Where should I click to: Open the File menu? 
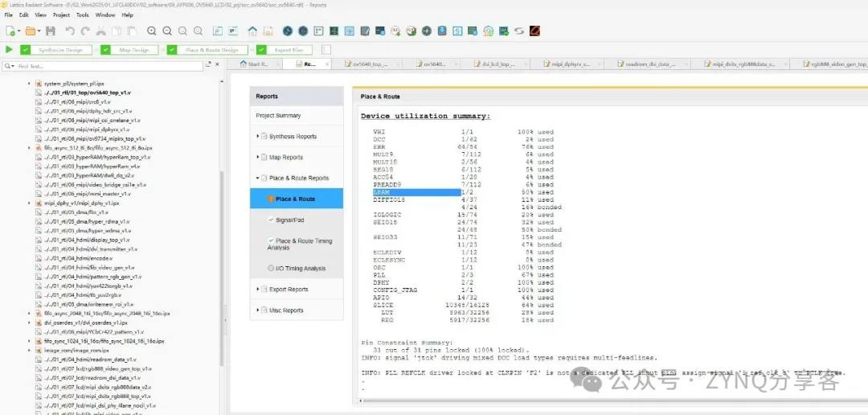8,15
